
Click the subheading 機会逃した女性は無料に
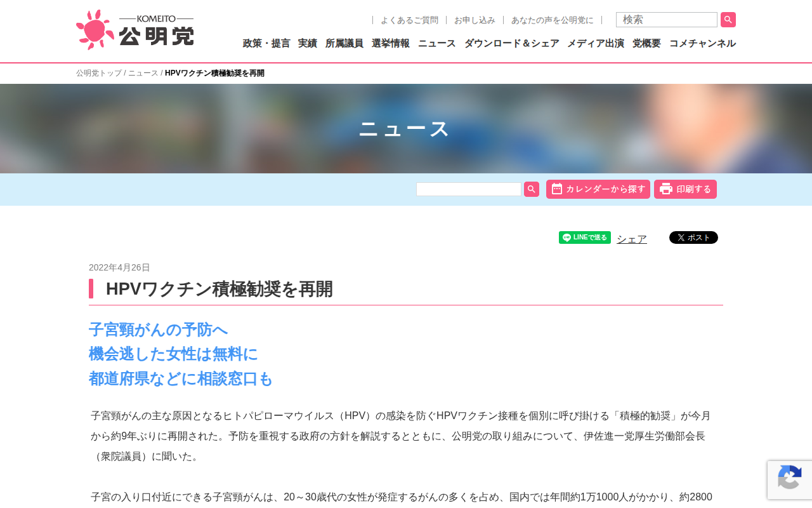pyautogui.click(x=173, y=354)
